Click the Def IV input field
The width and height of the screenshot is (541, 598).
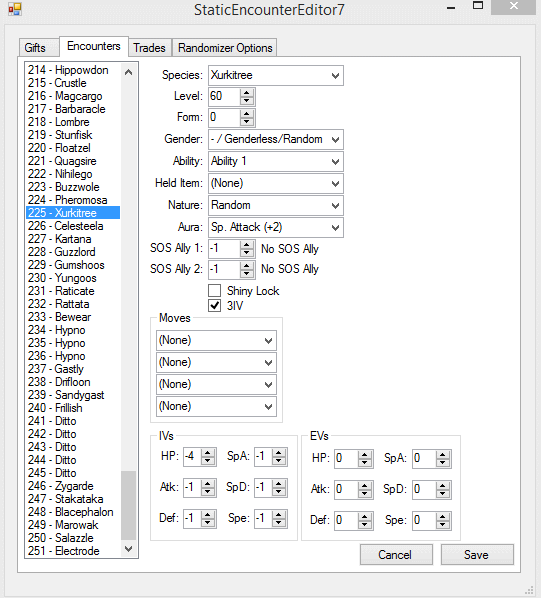[x=193, y=519]
